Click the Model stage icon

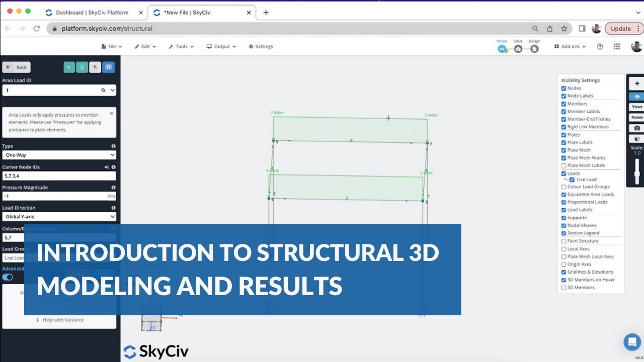(502, 49)
